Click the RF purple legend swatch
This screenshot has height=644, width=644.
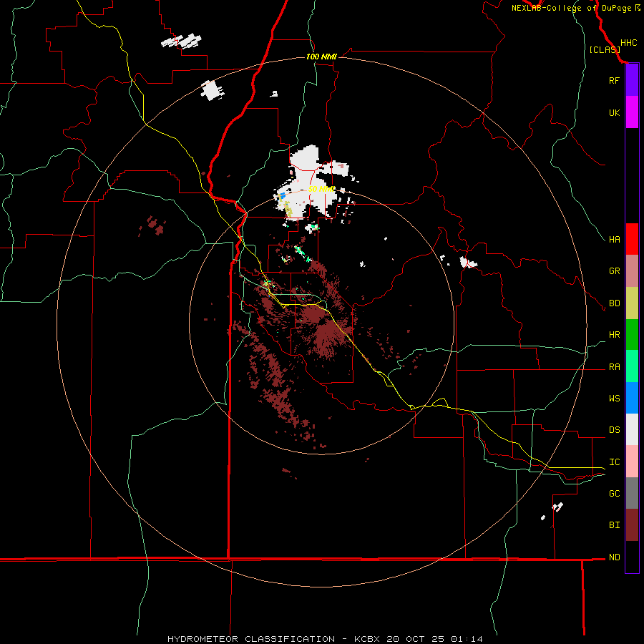[632, 80]
